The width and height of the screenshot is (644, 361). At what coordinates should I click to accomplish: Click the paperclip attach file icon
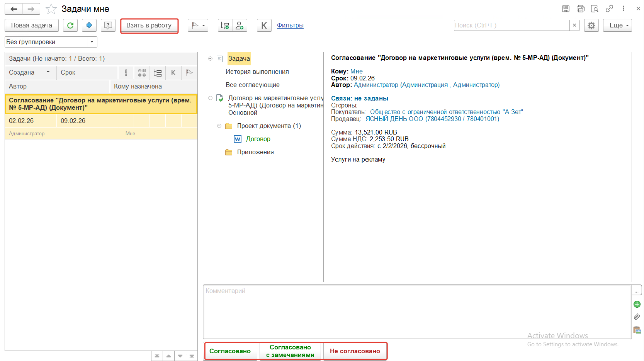[x=637, y=317]
